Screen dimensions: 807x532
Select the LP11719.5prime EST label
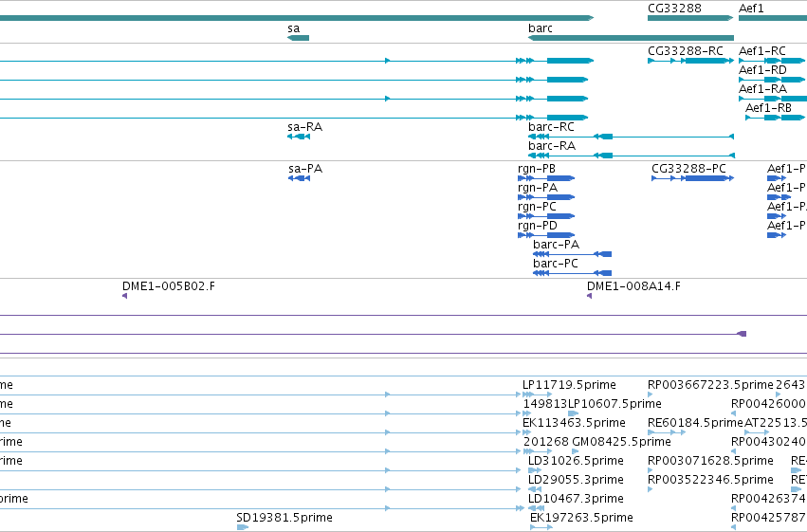click(x=569, y=385)
